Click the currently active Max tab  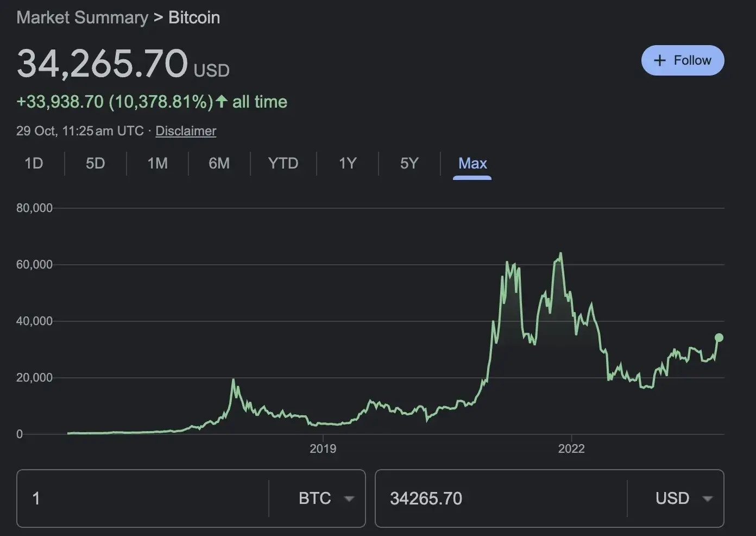(472, 163)
